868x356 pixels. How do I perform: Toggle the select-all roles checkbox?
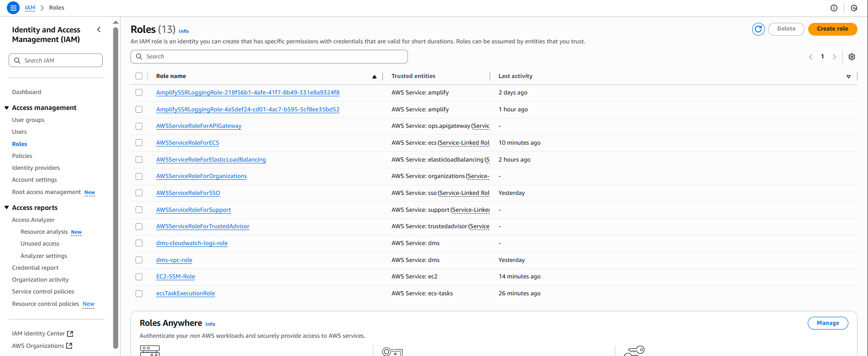click(x=139, y=76)
